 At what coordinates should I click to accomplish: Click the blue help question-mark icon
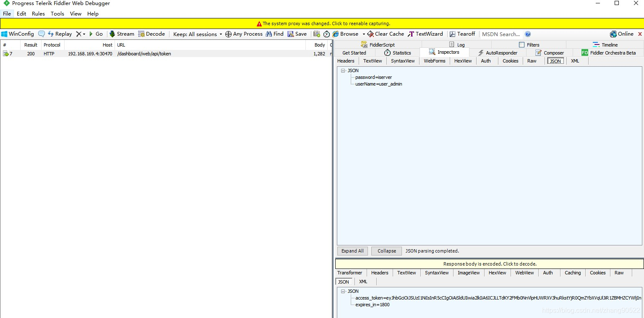coord(528,34)
